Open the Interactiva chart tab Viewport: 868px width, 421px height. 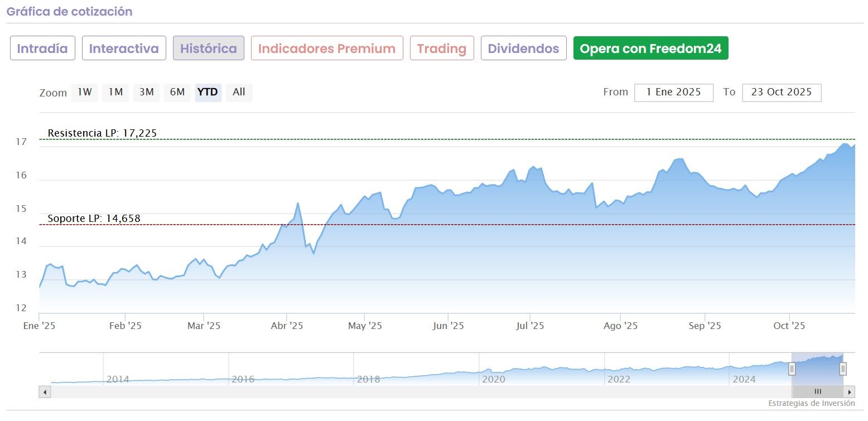click(124, 49)
